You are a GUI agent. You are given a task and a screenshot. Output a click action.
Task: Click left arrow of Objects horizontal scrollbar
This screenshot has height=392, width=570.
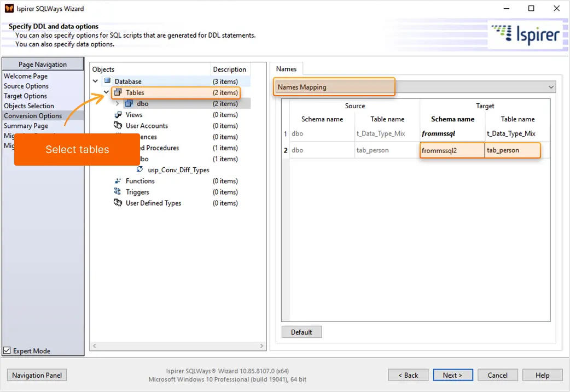tap(95, 346)
